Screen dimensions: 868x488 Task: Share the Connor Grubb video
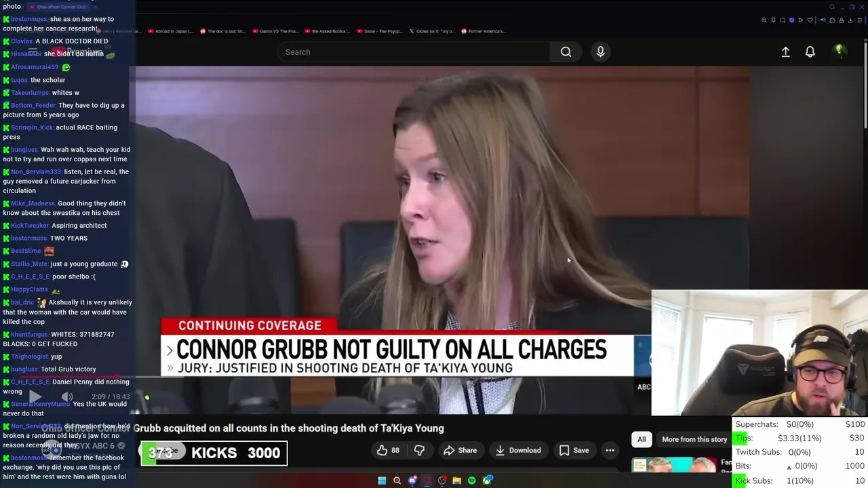[x=460, y=450]
